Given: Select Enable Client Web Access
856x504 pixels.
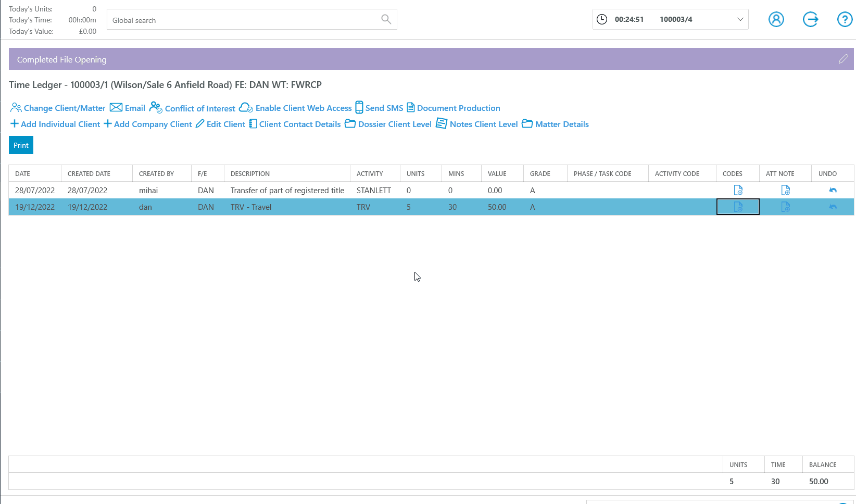Looking at the screenshot, I should [295, 108].
